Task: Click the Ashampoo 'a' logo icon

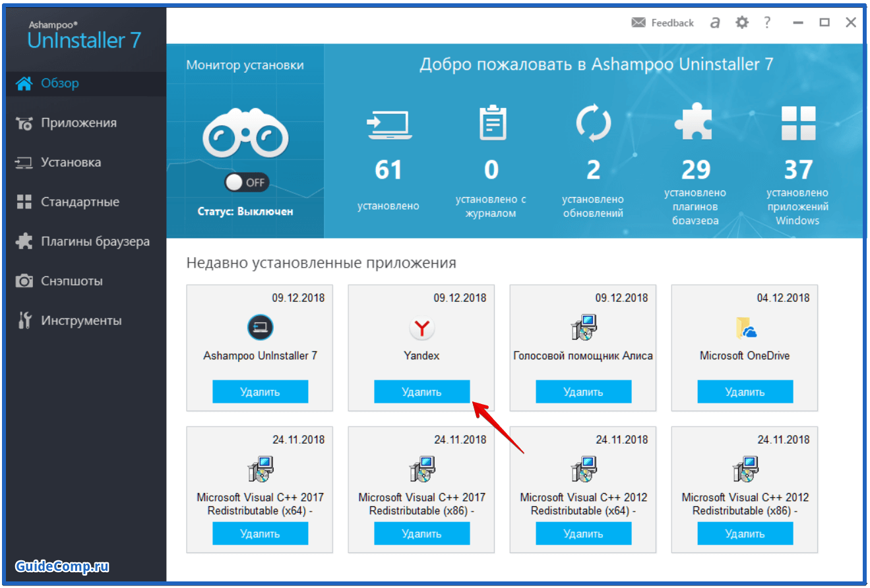Action: point(715,23)
